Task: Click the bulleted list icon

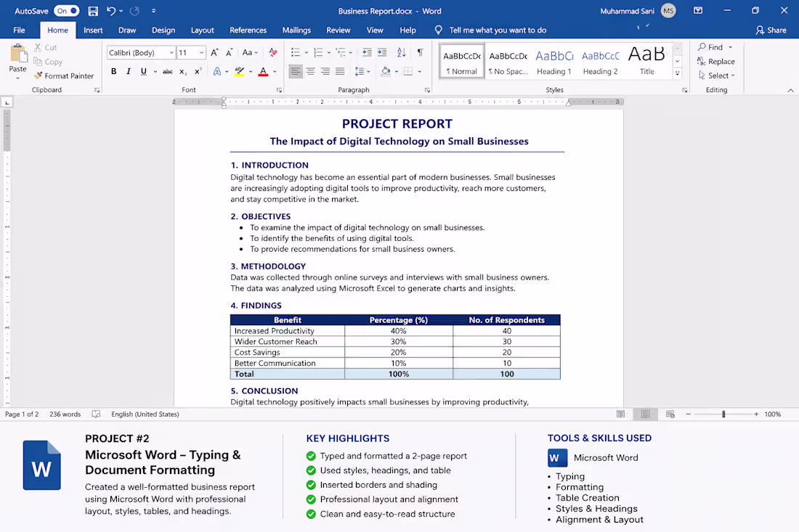Action: (x=296, y=52)
